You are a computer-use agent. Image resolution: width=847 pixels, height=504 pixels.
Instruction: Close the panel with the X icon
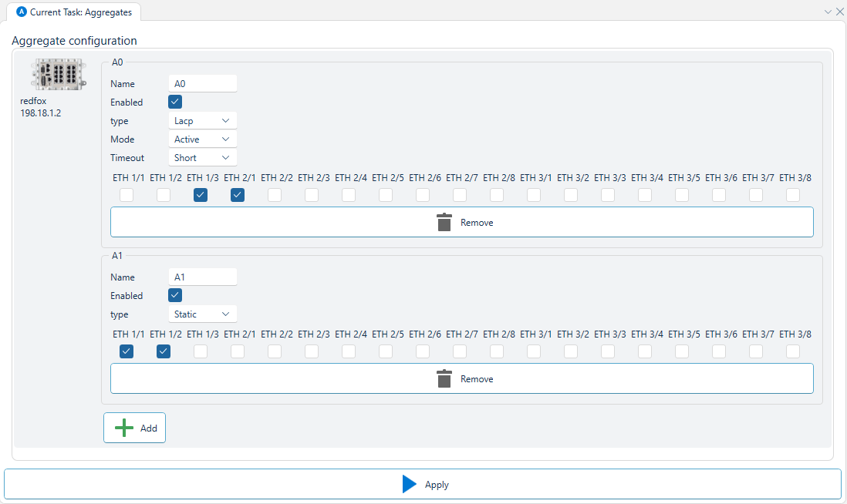(839, 12)
